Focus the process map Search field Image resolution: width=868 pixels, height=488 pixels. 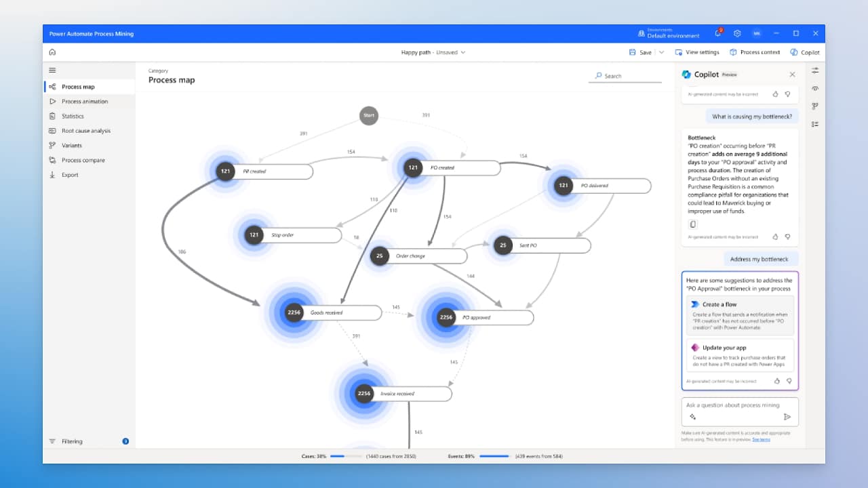pyautogui.click(x=625, y=76)
